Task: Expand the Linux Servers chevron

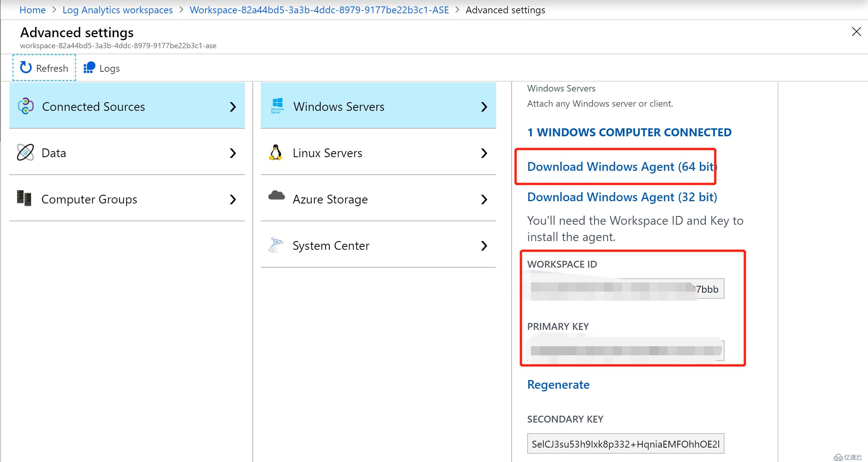Action: coord(484,153)
